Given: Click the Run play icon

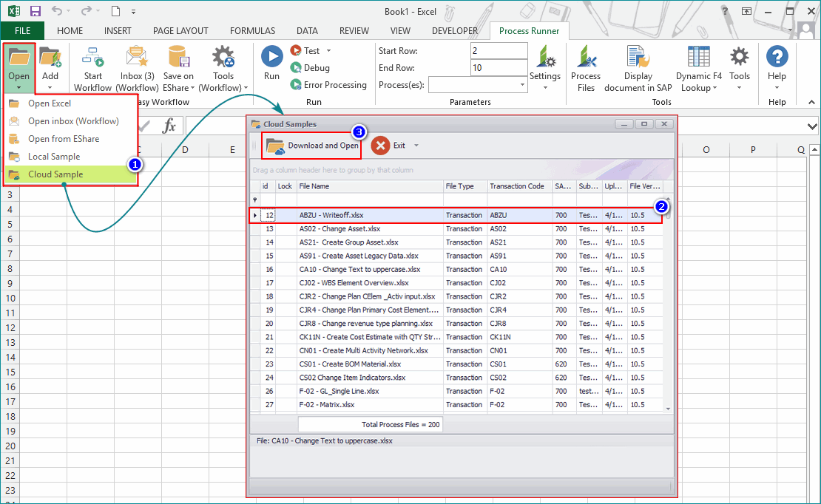Looking at the screenshot, I should click(271, 57).
